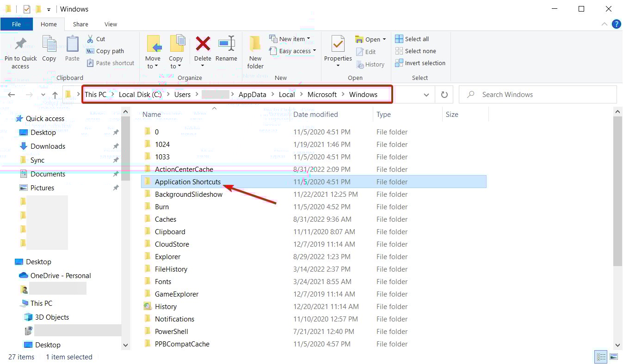Image resolution: width=623 pixels, height=364 pixels.
Task: Click Select none
Action: click(x=416, y=51)
